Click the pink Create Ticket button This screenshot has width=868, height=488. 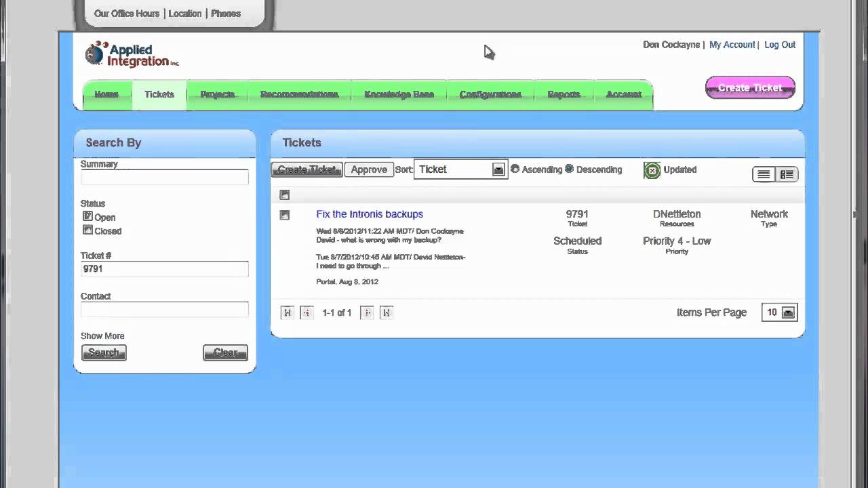[x=750, y=88]
